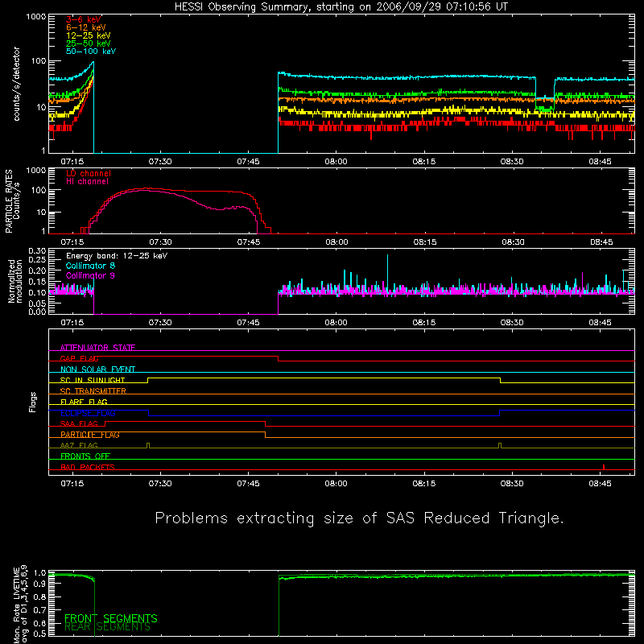Click the REAR SEGMENTS legend label
The height and width of the screenshot is (644, 644).
108,627
